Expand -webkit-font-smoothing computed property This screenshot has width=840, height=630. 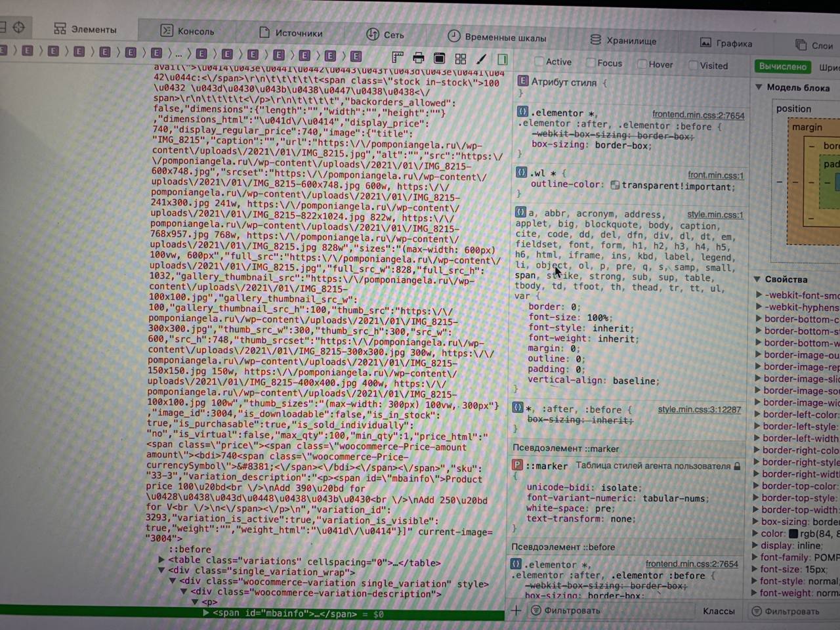click(759, 295)
